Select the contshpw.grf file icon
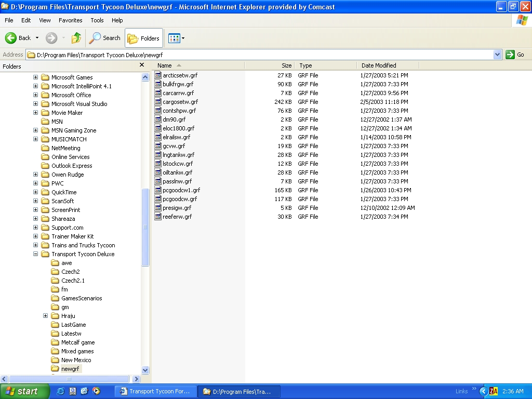This screenshot has height=399, width=532. 158,110
